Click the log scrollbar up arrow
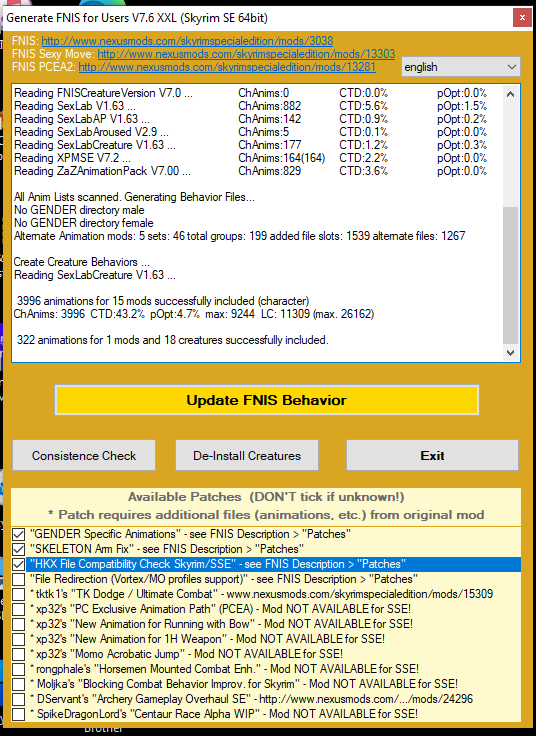Screen dimensions: 536x736 [511, 94]
